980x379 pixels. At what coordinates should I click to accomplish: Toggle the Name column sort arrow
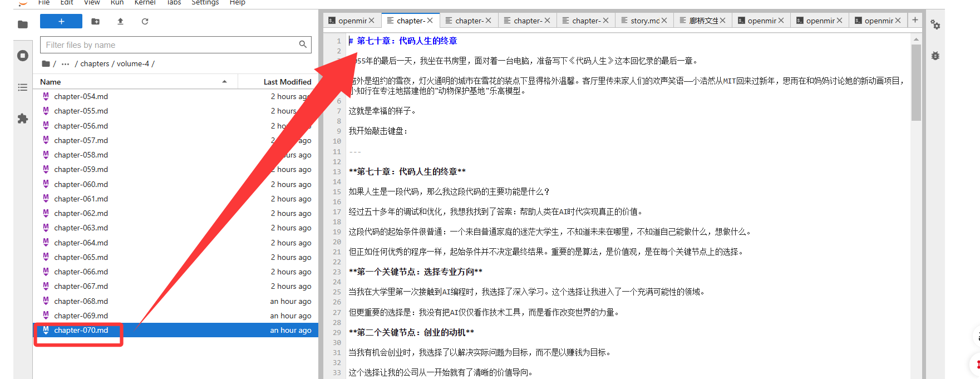coord(224,82)
